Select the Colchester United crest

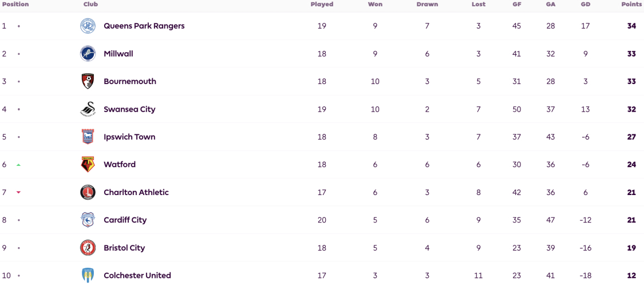88,275
